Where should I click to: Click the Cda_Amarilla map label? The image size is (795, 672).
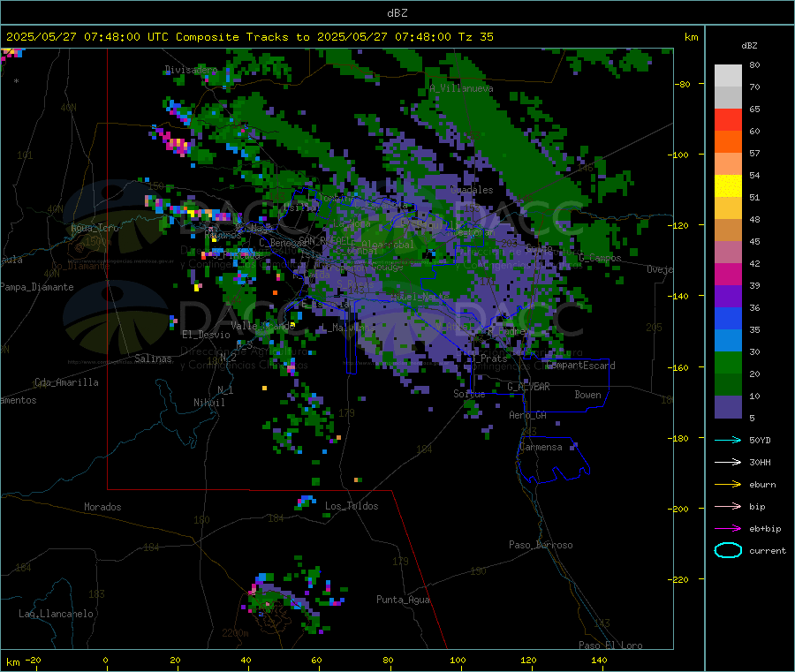[x=66, y=382]
